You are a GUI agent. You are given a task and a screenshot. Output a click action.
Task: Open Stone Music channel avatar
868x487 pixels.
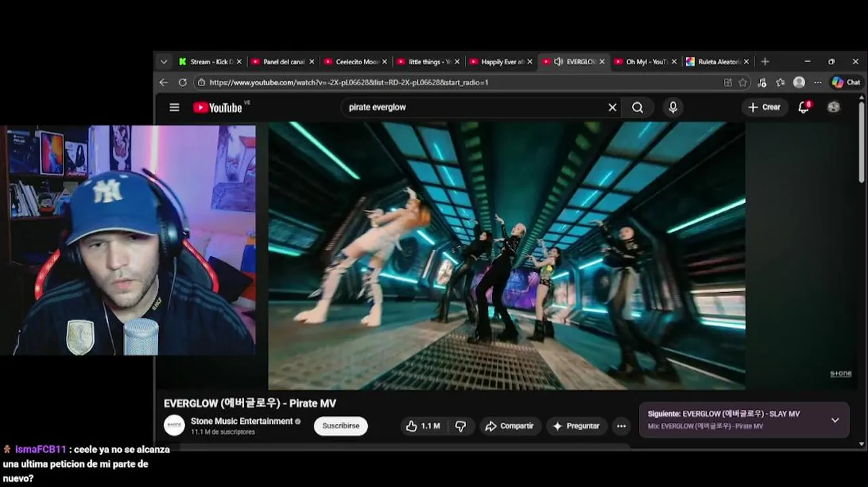(174, 425)
